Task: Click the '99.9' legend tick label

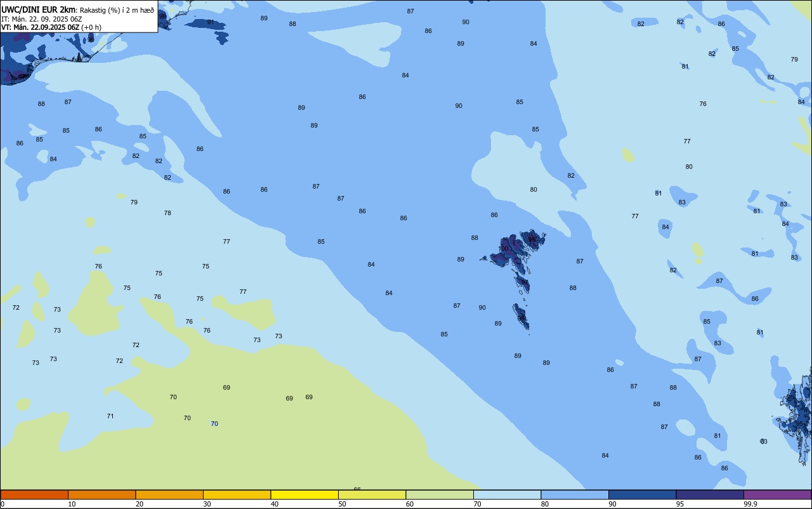Action: pos(750,504)
